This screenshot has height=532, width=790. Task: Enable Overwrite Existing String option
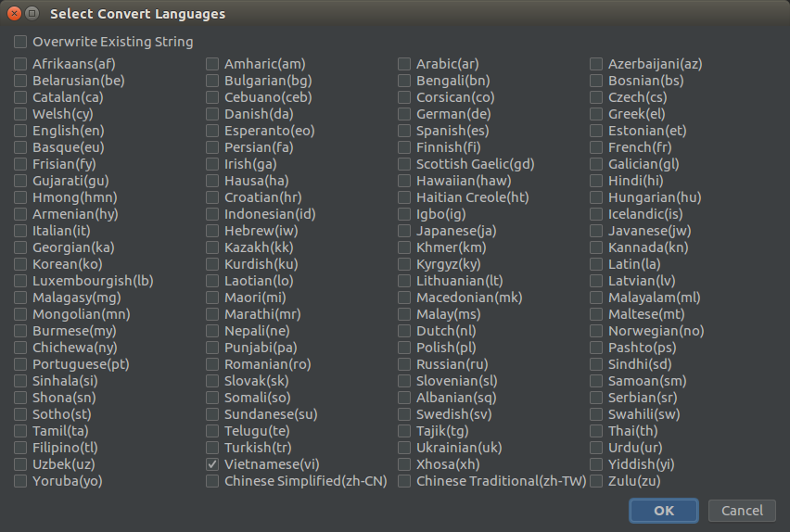(x=20, y=42)
